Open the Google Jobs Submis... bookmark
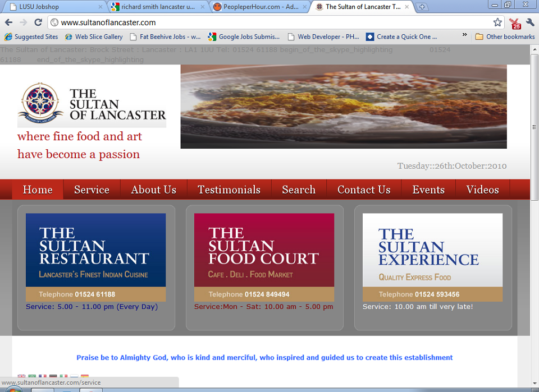Image resolution: width=539 pixels, height=392 pixels. (x=244, y=36)
